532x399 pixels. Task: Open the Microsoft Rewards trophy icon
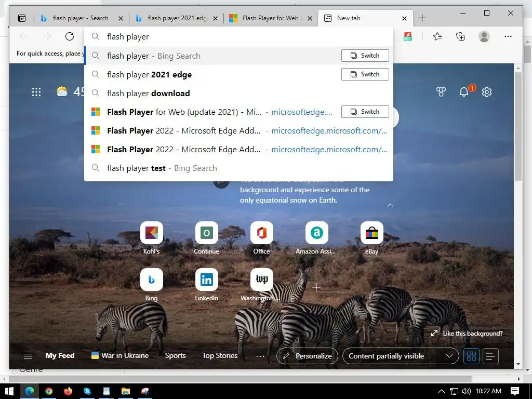pos(441,92)
